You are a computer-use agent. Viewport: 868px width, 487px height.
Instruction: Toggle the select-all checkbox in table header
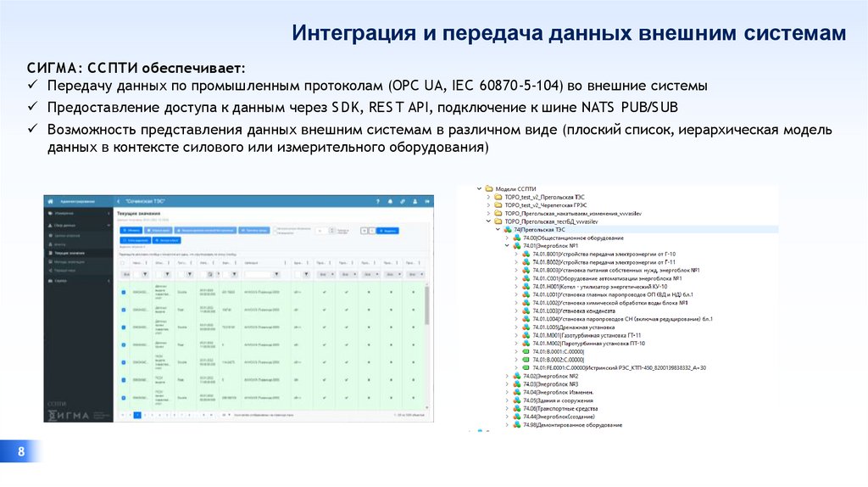123,263
